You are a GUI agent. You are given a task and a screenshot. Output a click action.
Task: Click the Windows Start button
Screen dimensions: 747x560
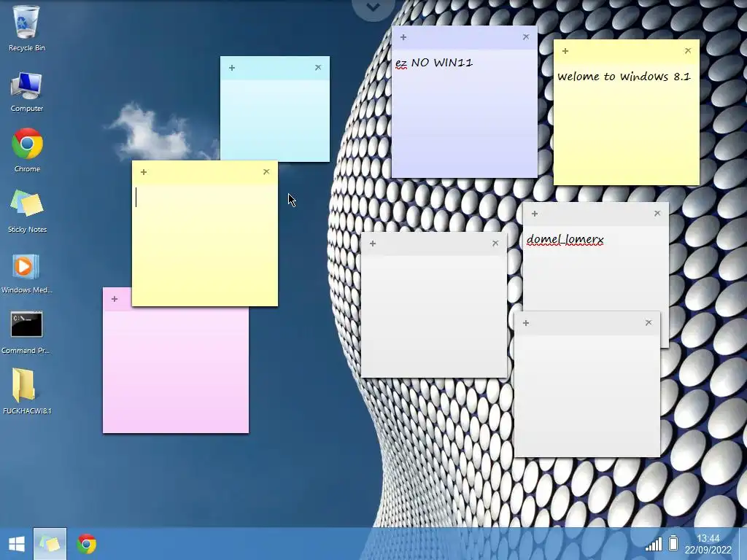[x=17, y=544]
